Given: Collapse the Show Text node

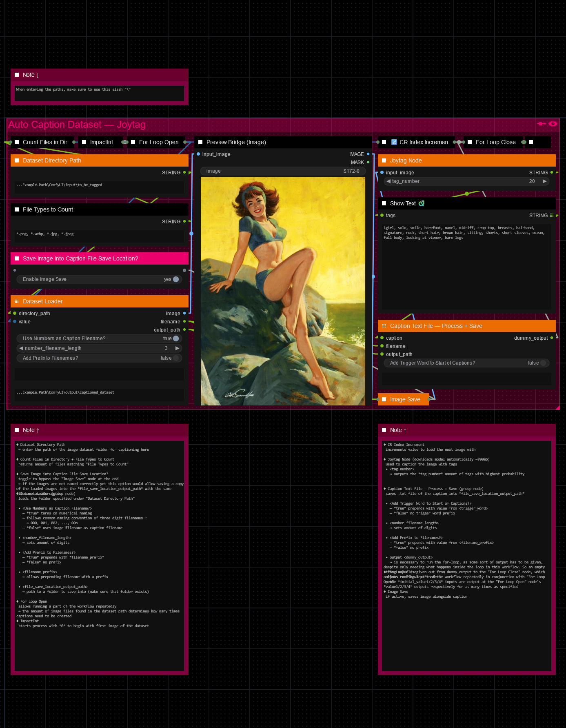Looking at the screenshot, I should pyautogui.click(x=384, y=203).
